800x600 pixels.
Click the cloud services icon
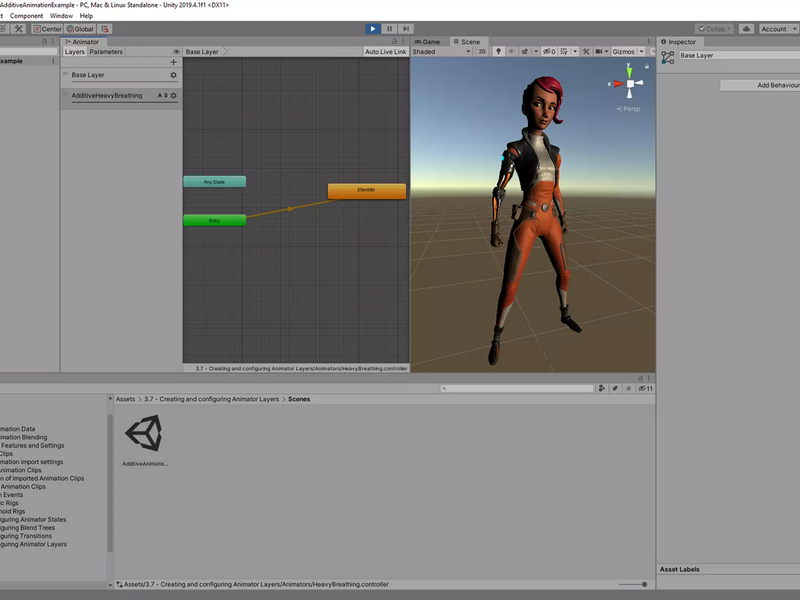pos(746,29)
